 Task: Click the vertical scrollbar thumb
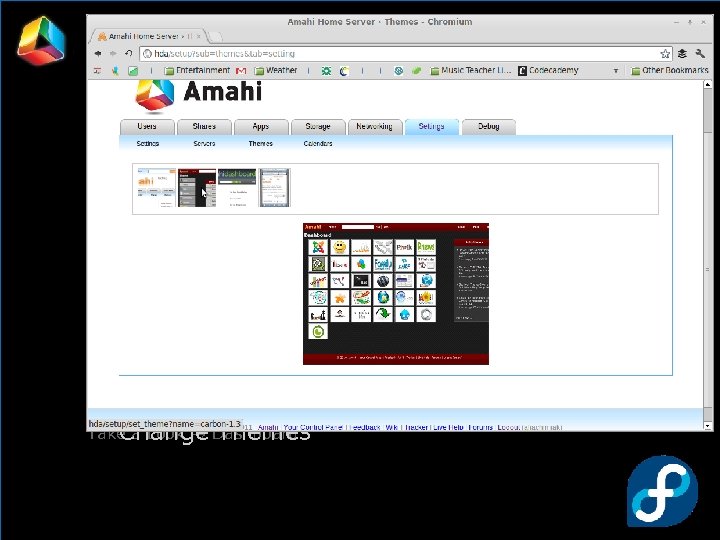(708, 270)
